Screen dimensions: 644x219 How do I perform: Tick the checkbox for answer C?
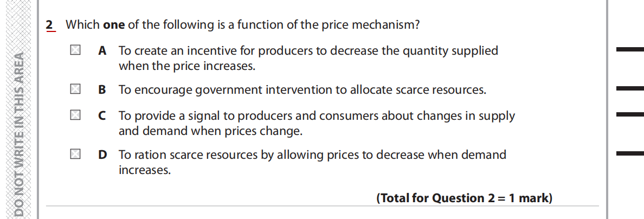pyautogui.click(x=75, y=115)
